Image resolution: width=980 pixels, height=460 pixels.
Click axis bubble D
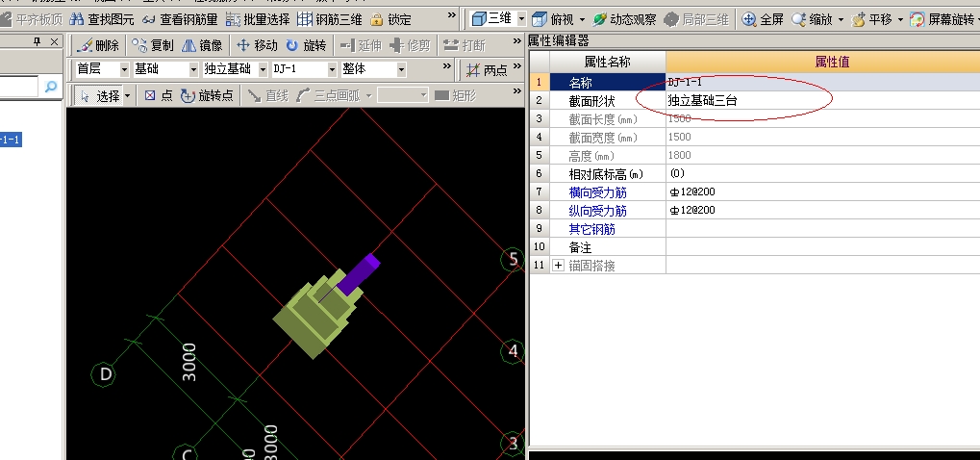[x=104, y=374]
